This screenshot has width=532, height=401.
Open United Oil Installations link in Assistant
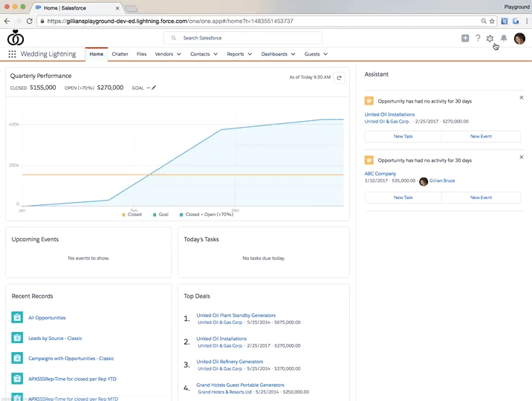pyautogui.click(x=389, y=114)
